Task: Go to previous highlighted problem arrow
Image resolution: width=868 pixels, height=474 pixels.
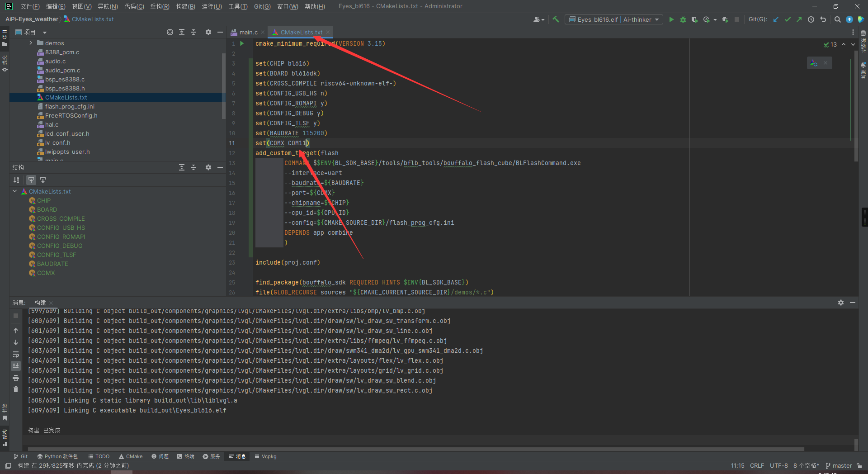Action: coord(844,44)
